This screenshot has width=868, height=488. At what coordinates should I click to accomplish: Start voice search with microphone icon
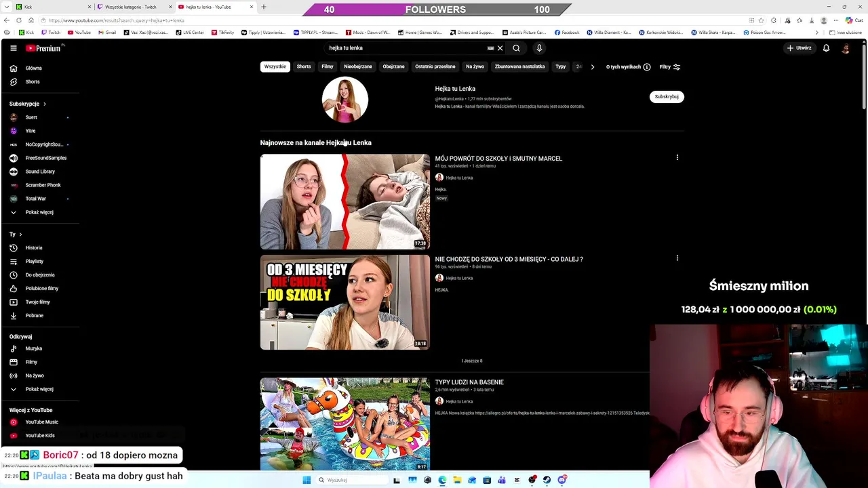click(x=539, y=48)
